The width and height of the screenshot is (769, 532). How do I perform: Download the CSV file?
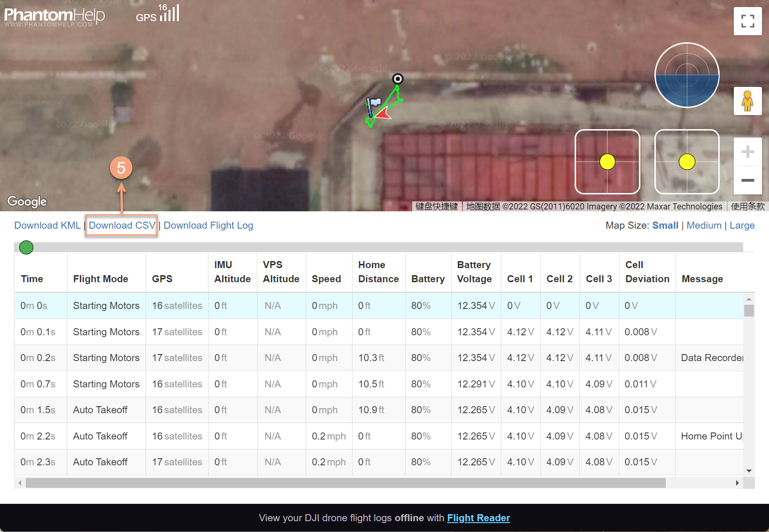(122, 225)
